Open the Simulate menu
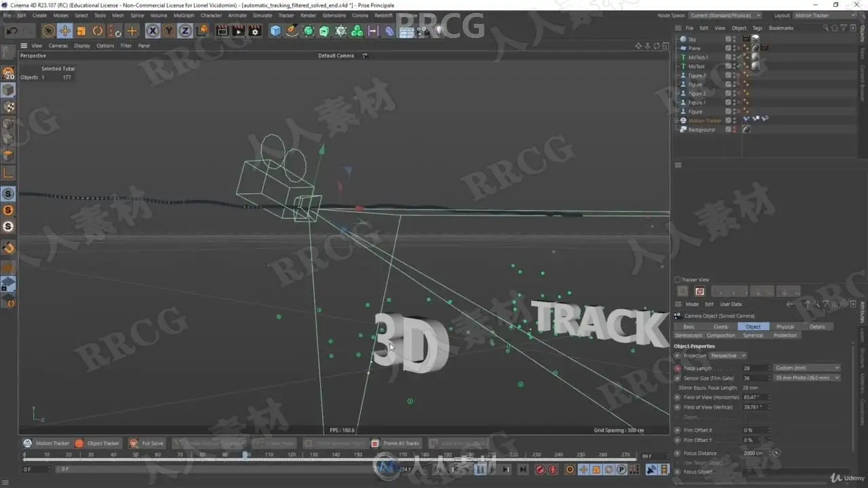 point(262,15)
